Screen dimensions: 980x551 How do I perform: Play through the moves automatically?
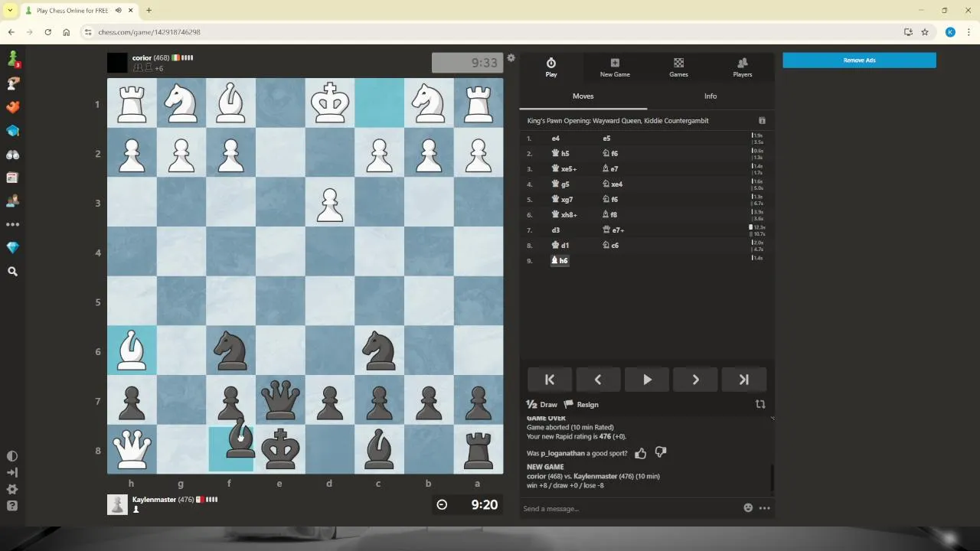[647, 380]
